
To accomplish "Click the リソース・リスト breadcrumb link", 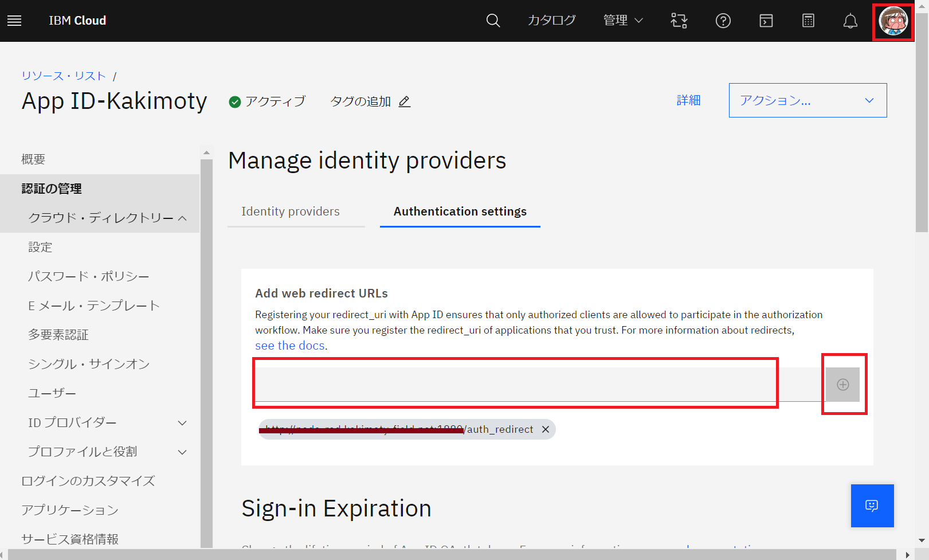I will (x=64, y=76).
